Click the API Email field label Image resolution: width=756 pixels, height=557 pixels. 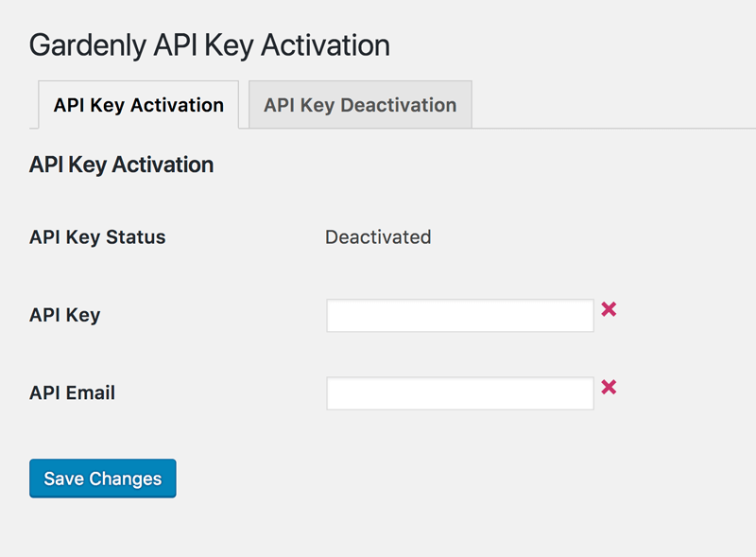(x=73, y=392)
